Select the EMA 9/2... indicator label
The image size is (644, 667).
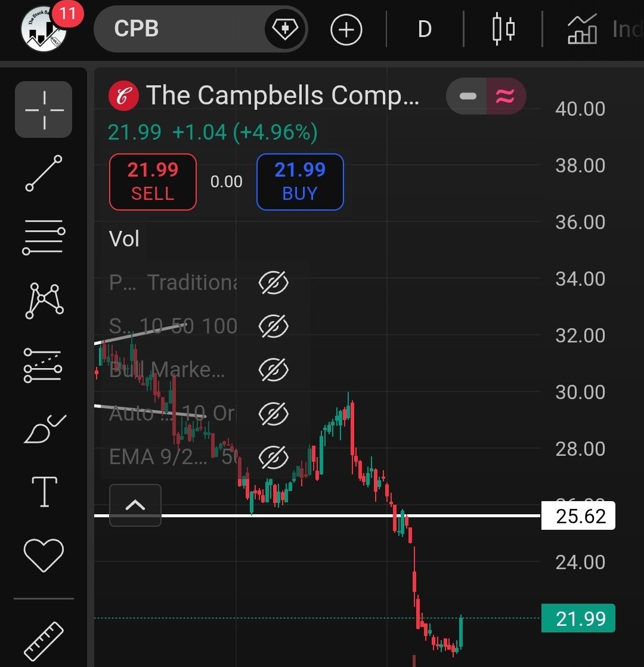click(173, 457)
